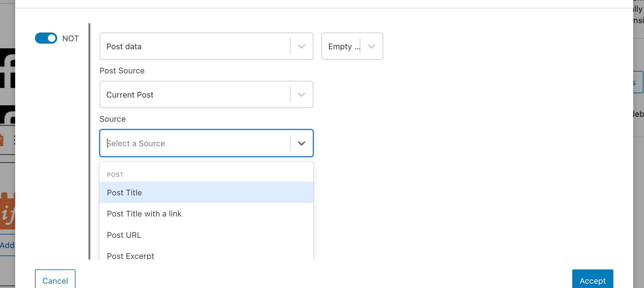Click the Empty dropdown chevron arrow
644x288 pixels.
pos(371,46)
